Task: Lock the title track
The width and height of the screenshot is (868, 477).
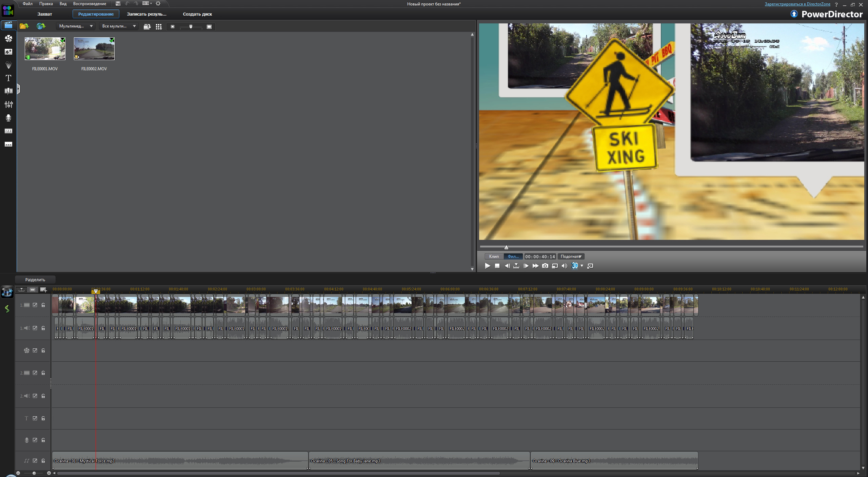Action: point(43,418)
